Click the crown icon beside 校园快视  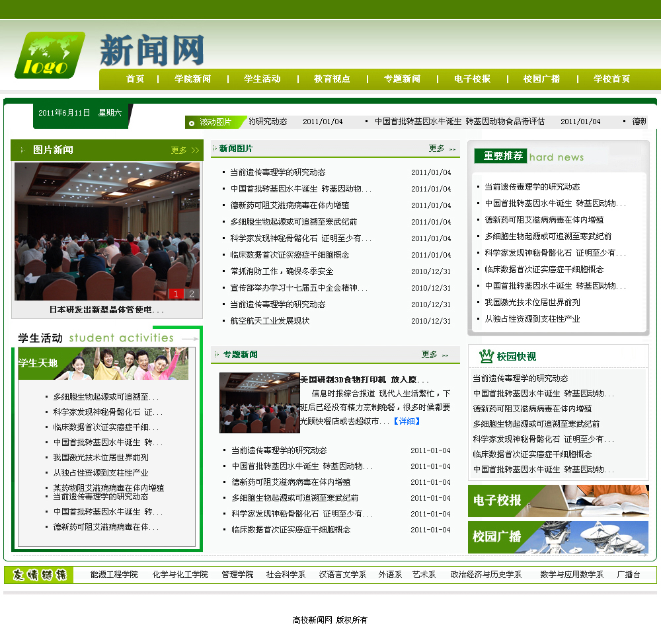click(x=486, y=356)
